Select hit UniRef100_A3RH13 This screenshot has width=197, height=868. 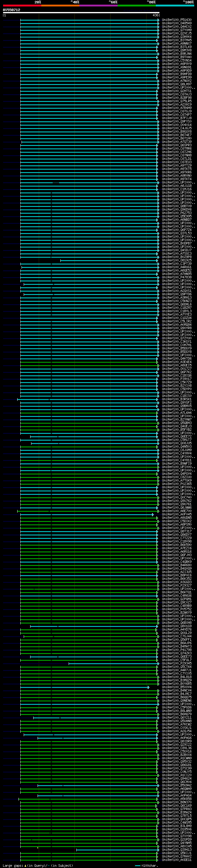click(x=176, y=298)
